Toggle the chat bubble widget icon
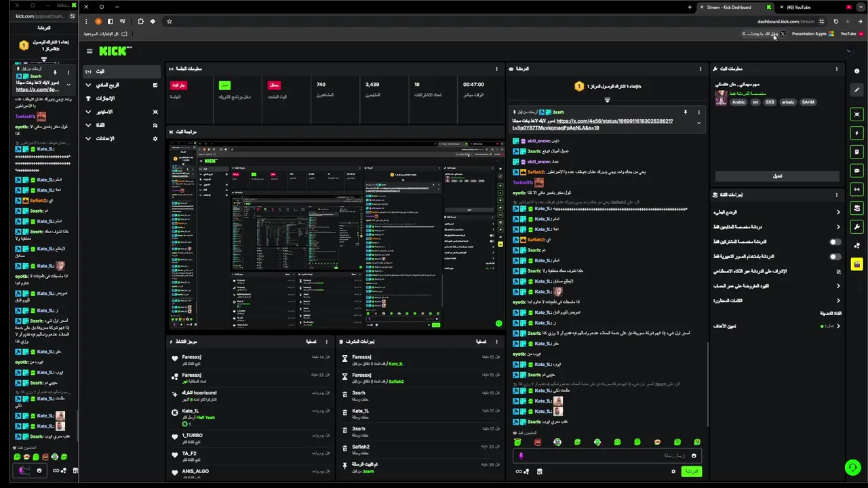This screenshot has height=488, width=868. click(x=857, y=171)
